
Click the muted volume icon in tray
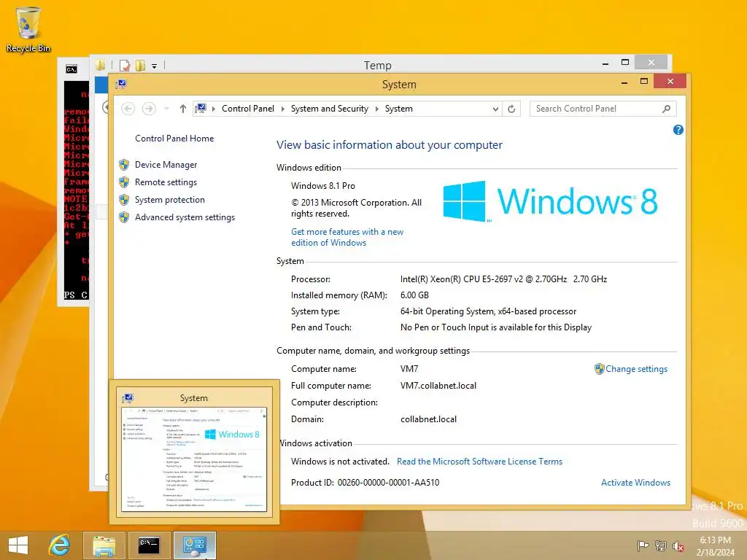coord(678,546)
